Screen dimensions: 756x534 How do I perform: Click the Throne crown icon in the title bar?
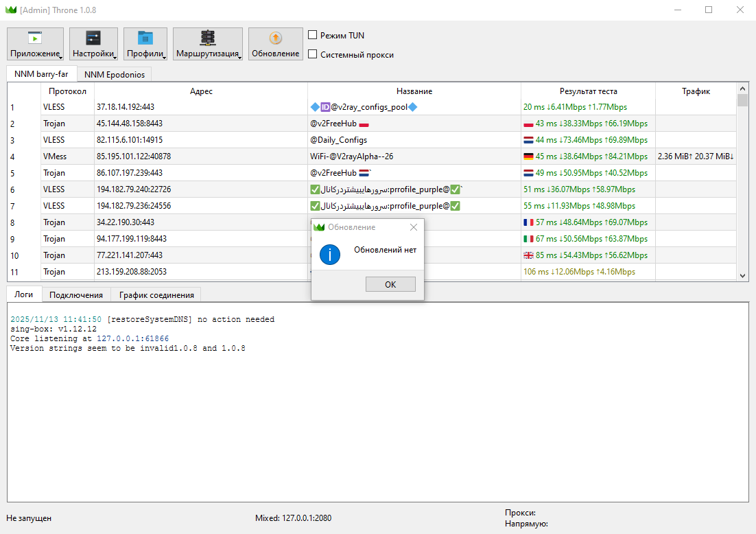(x=10, y=10)
